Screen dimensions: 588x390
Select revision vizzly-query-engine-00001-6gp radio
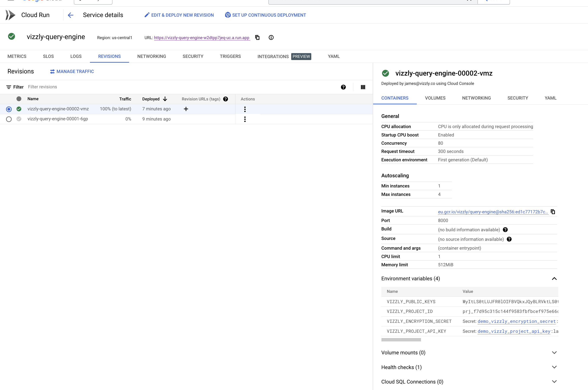coord(9,119)
